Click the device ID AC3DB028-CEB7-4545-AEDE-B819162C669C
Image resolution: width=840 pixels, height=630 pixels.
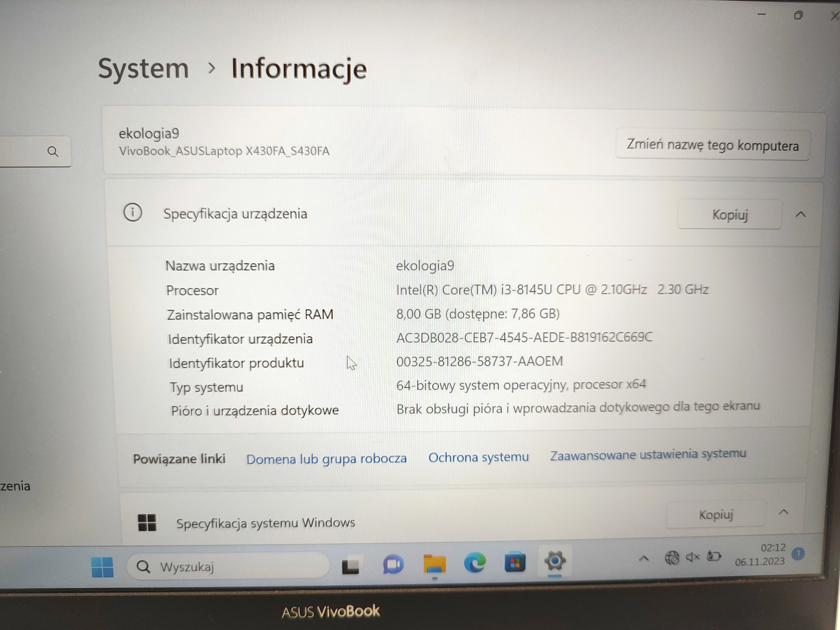[524, 337]
